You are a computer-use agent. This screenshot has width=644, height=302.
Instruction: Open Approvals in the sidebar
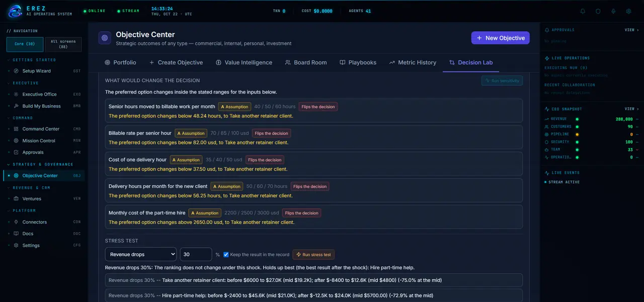[44, 153]
